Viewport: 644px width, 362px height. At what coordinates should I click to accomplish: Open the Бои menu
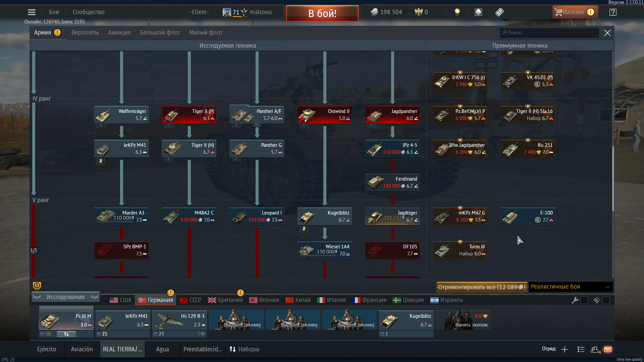point(54,12)
